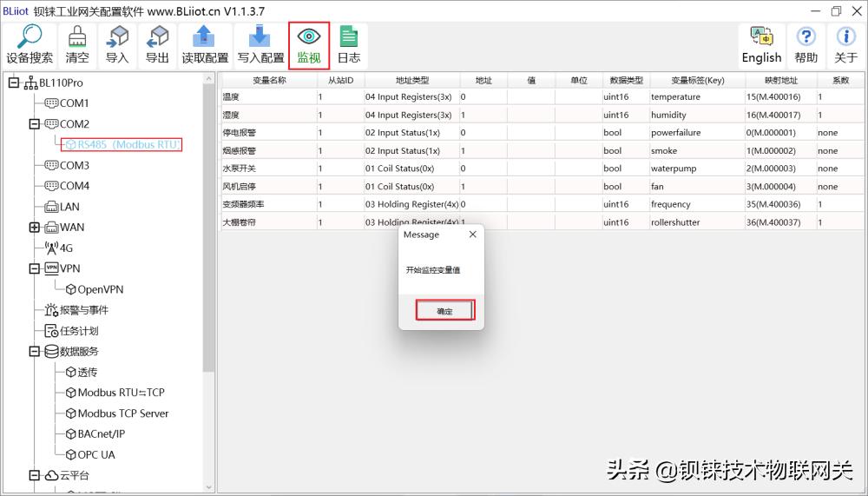Click the 数据类型 column header
Image resolution: width=868 pixels, height=496 pixels.
click(x=626, y=81)
